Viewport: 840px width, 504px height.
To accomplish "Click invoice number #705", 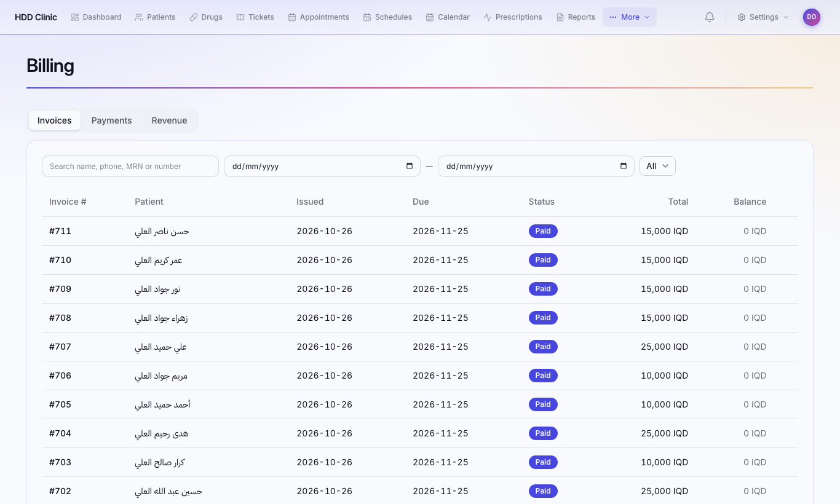I will click(x=60, y=404).
